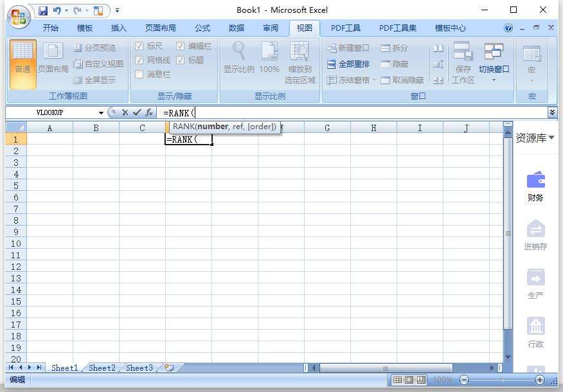Open the 生产 production resource
Screen dimensions: 563x392
(535, 284)
